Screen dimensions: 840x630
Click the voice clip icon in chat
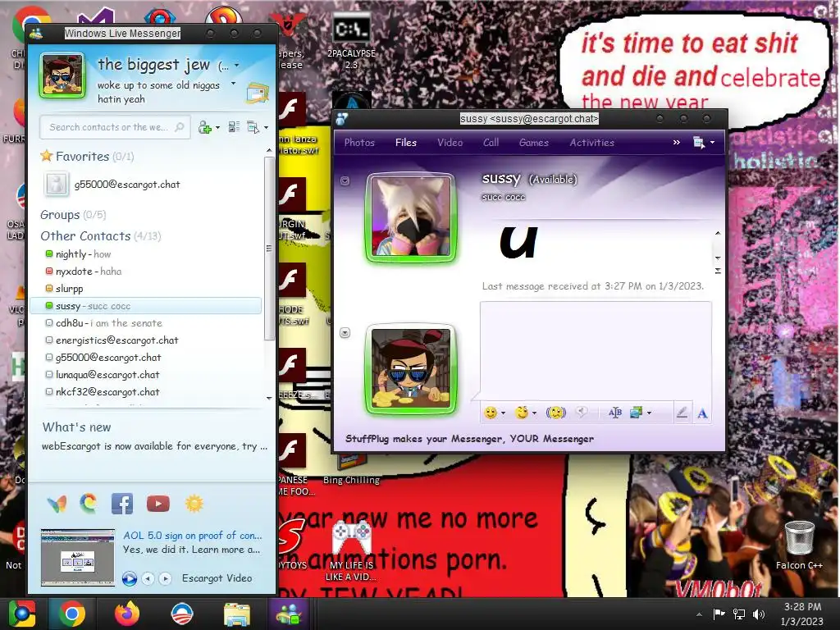click(x=582, y=412)
